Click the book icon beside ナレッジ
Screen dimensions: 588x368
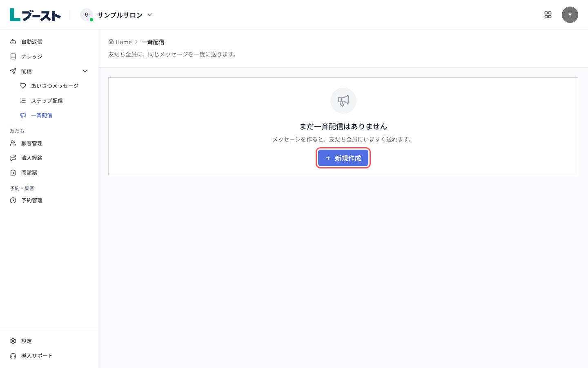[x=13, y=56]
